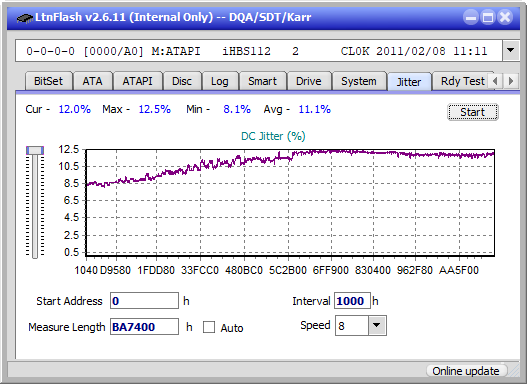This screenshot has height=384, width=527.
Task: Start the jitter measurement
Action: click(473, 112)
